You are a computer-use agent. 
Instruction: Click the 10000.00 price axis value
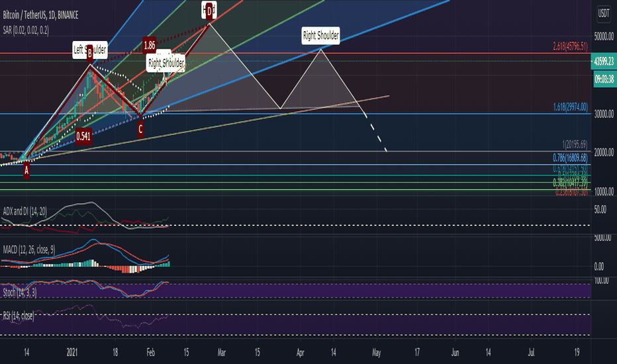604,192
